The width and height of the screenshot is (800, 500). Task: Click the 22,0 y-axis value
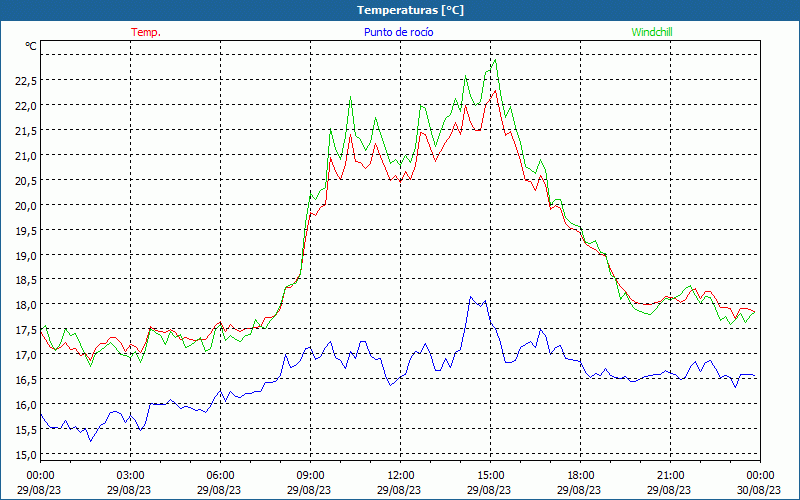click(x=26, y=106)
